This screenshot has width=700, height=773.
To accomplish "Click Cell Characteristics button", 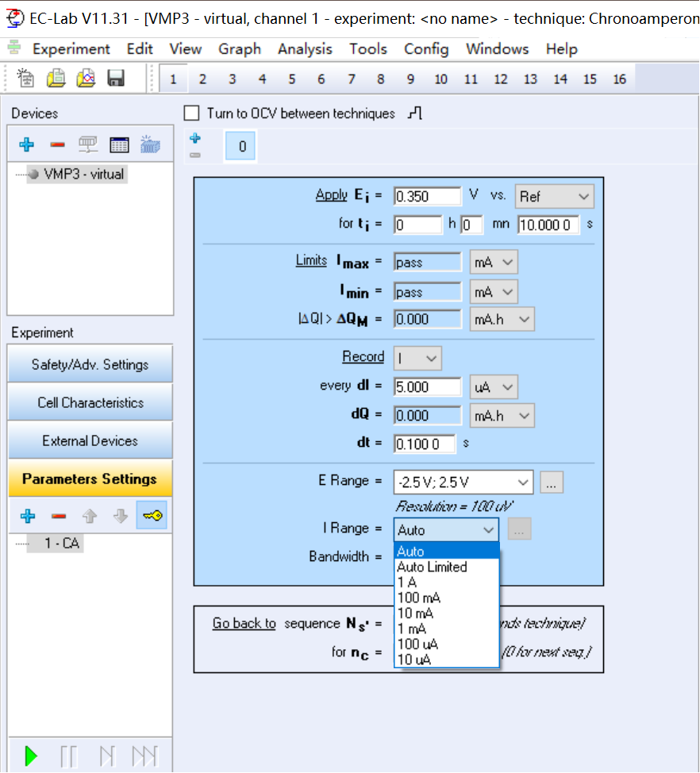I will (x=90, y=403).
